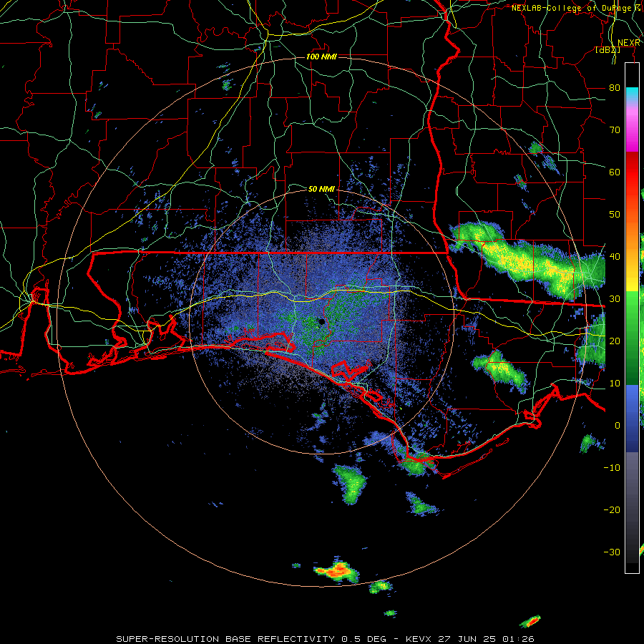Image resolution: width=644 pixels, height=644 pixels.
Task: Click the positive 20 value on the dBZ scale
Action: pyautogui.click(x=615, y=341)
